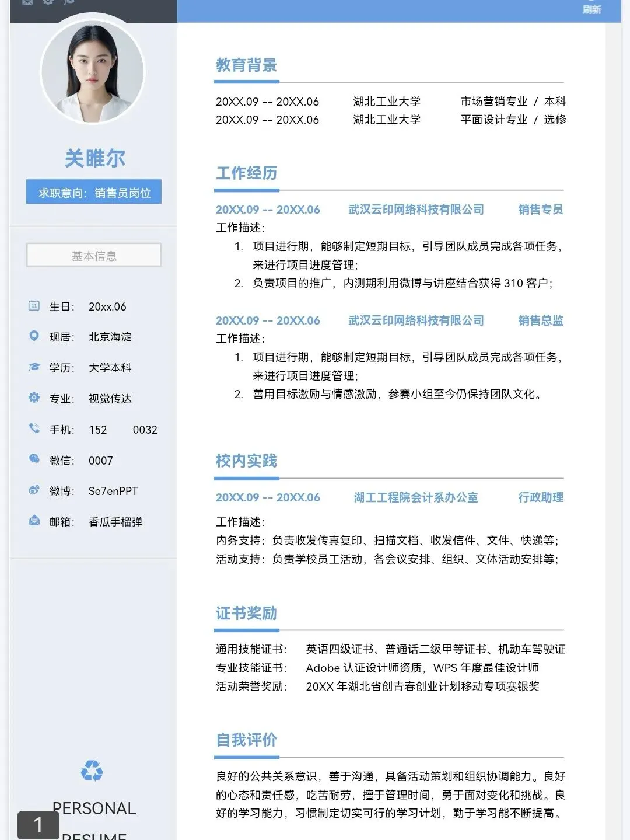Click the 自我评价 section heading
Viewport: 630px width, 840px height.
tap(246, 740)
